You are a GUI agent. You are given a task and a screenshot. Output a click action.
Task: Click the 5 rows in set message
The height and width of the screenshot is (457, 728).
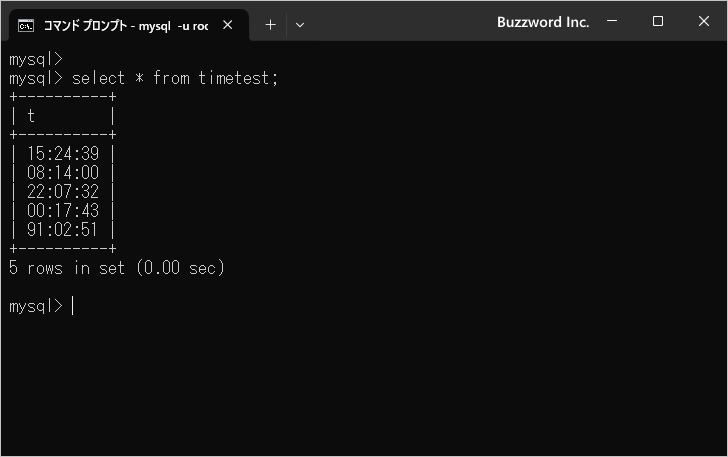pos(117,268)
